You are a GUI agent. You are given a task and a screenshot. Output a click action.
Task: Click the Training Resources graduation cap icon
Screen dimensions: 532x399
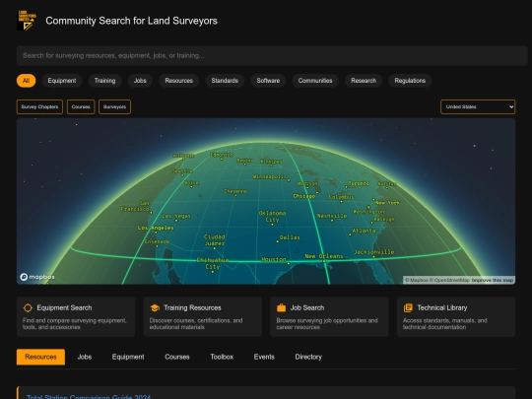point(155,307)
